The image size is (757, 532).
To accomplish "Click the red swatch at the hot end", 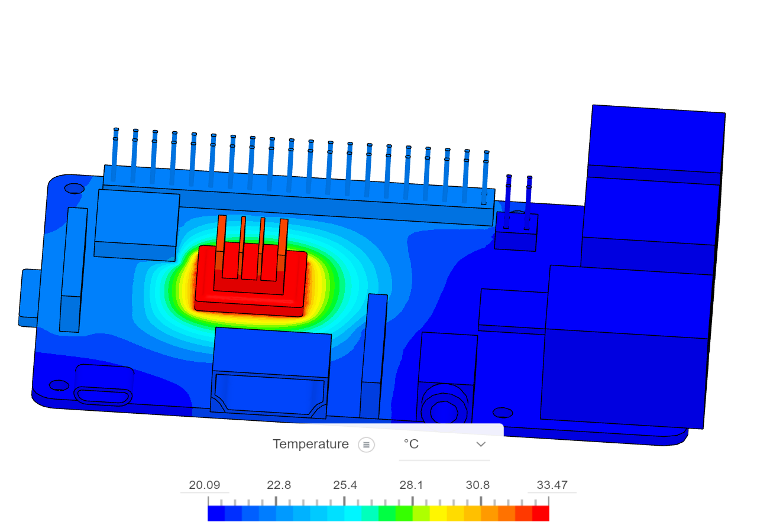I will tap(543, 512).
